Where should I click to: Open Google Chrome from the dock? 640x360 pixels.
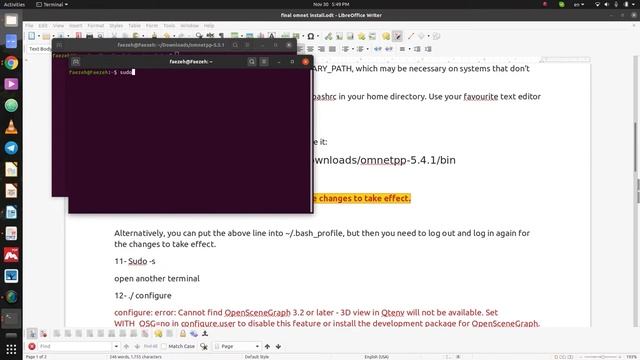tap(11, 63)
